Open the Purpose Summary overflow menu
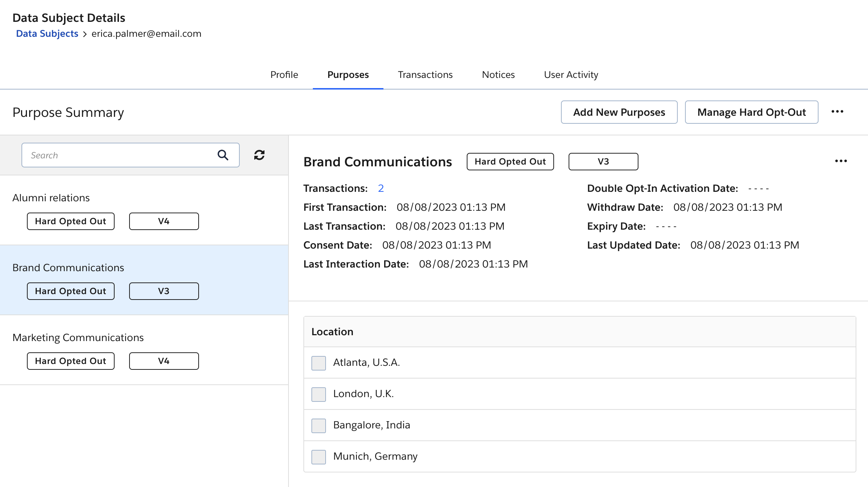The image size is (868, 487). 838,112
